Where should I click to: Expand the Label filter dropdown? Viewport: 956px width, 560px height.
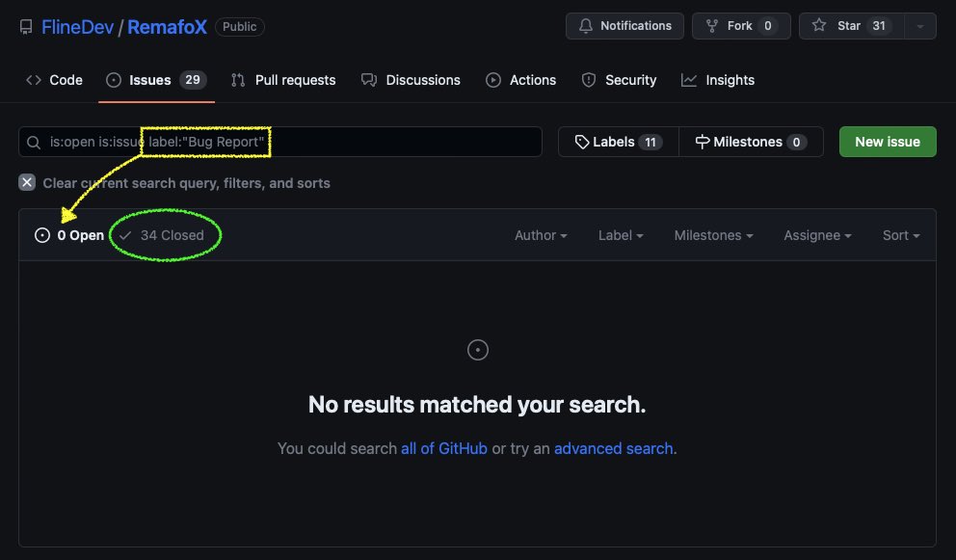tap(621, 235)
